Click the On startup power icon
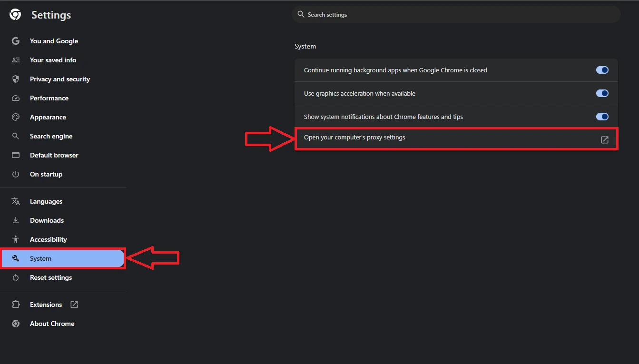Image resolution: width=639 pixels, height=364 pixels. (x=15, y=174)
